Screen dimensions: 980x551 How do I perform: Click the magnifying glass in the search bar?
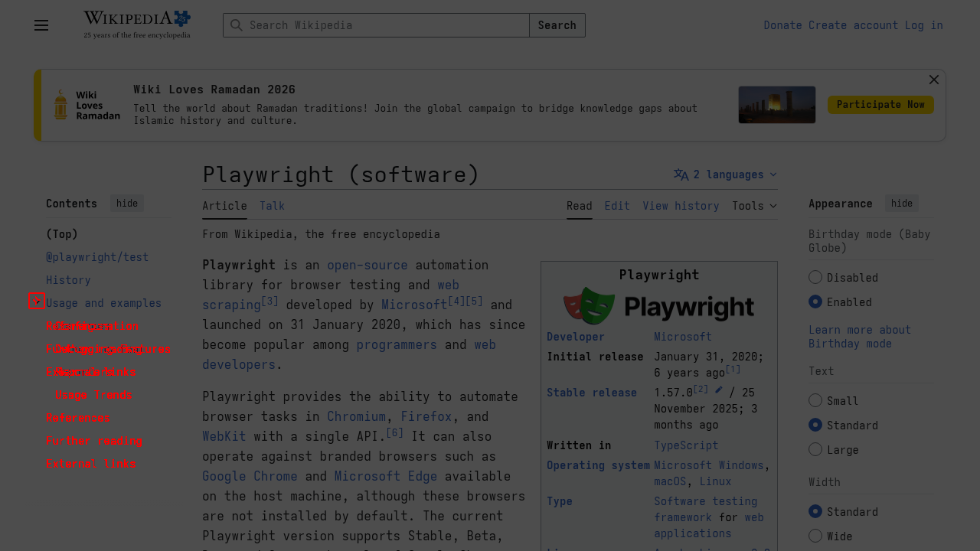(x=237, y=24)
